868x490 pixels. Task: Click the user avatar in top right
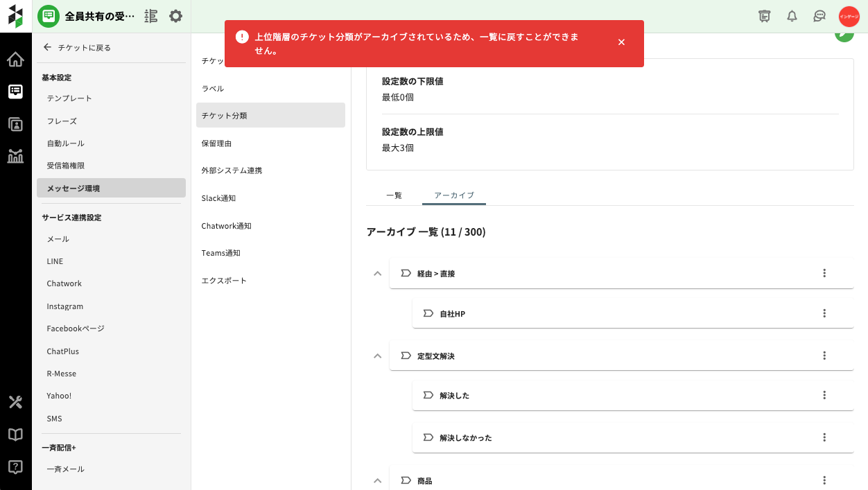coord(849,16)
